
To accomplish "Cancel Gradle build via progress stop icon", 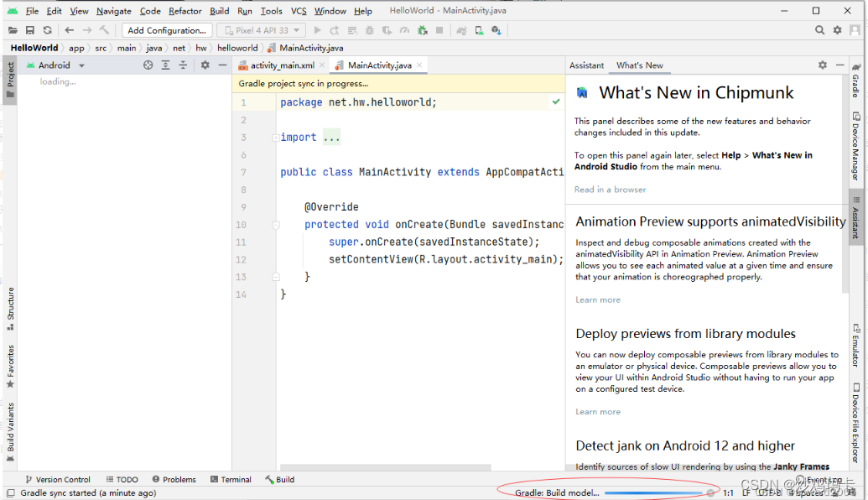I will coord(710,492).
